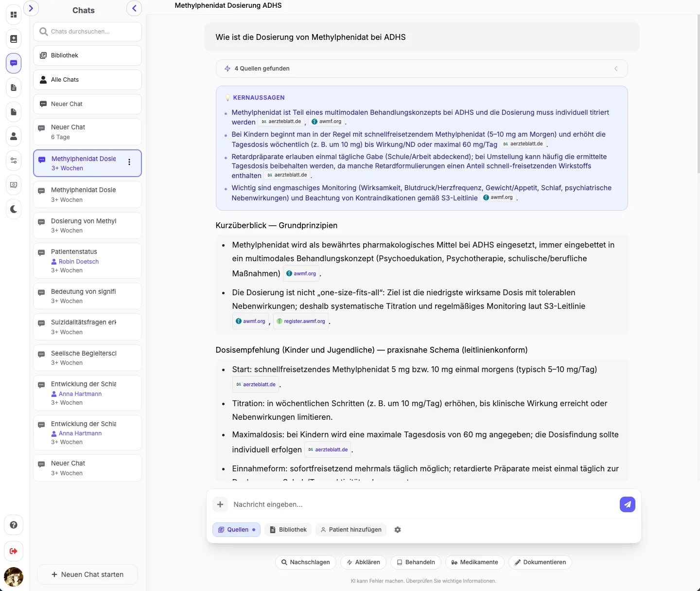
Task: Open 'Suizidalitätsfragen' chat
Action: 87,327
